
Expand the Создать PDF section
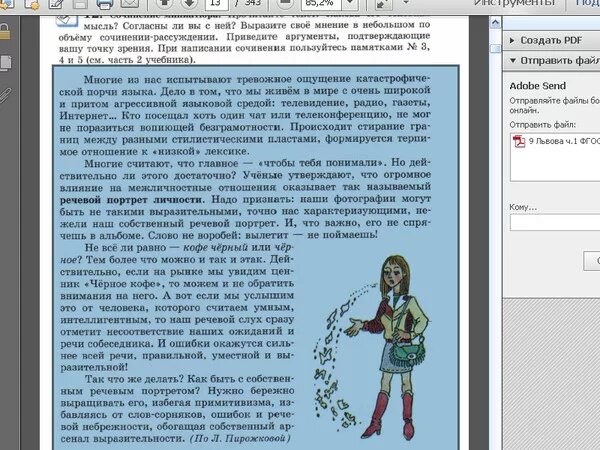coord(551,40)
